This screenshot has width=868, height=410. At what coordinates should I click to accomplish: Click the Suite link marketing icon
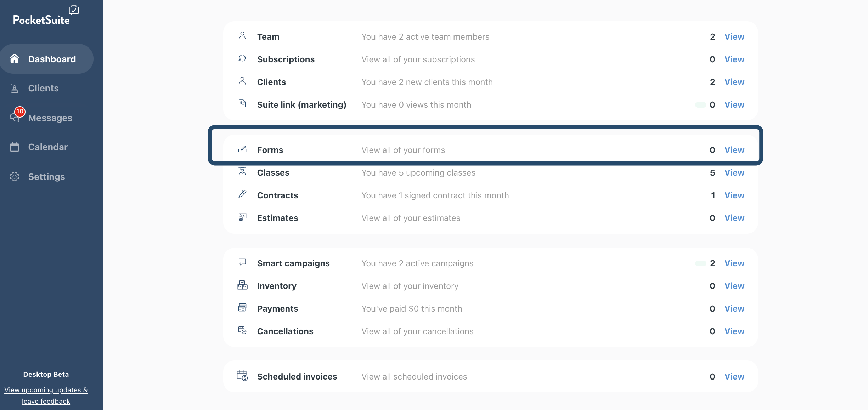click(242, 104)
